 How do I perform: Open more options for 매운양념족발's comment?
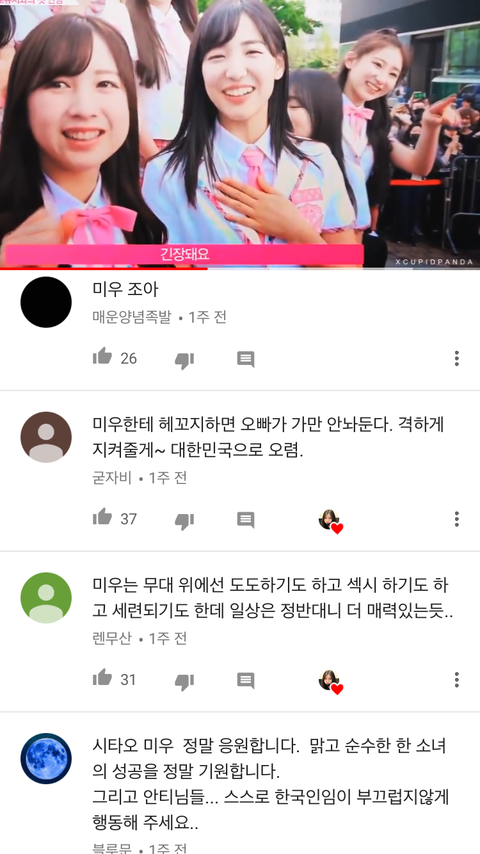(457, 358)
